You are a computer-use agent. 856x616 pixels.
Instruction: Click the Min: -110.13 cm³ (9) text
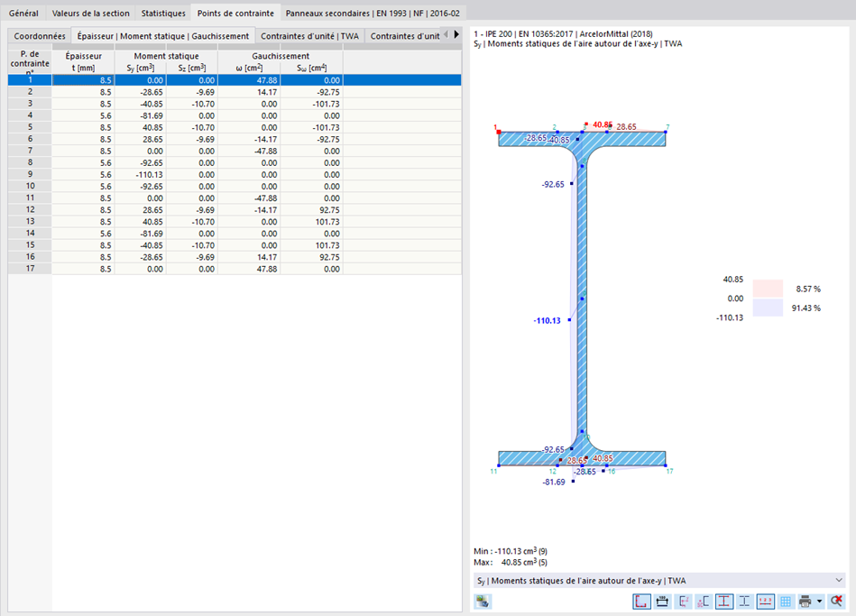coord(511,552)
